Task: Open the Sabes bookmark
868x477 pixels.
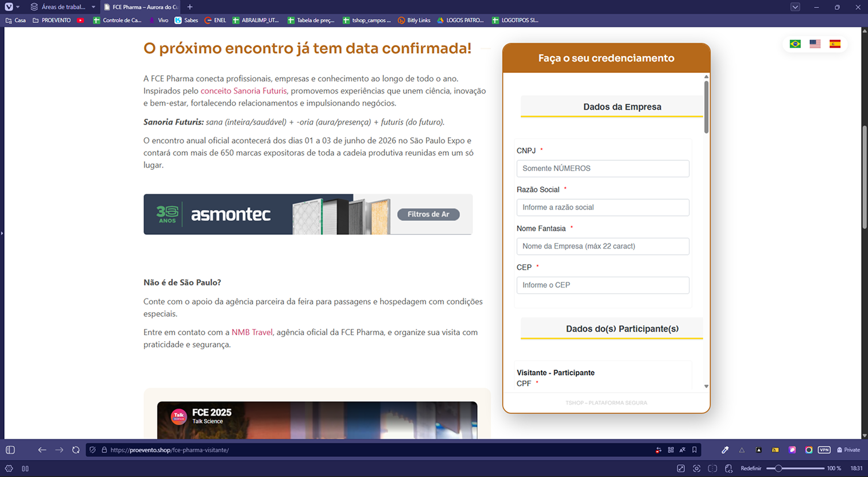Action: 187,20
